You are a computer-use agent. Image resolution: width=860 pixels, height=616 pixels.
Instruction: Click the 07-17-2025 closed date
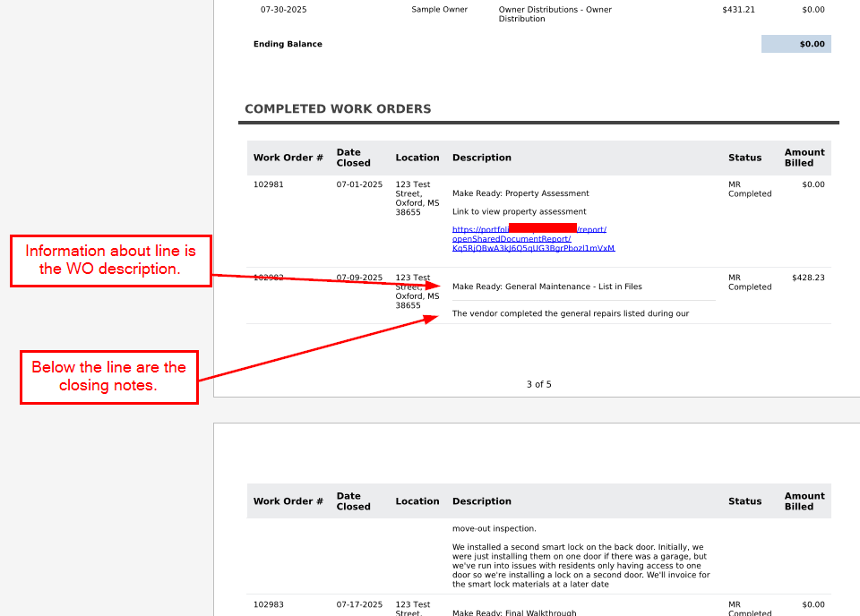[359, 604]
